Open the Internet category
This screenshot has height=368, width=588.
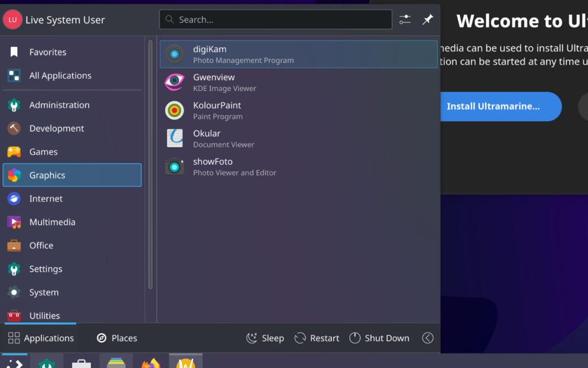(72, 199)
